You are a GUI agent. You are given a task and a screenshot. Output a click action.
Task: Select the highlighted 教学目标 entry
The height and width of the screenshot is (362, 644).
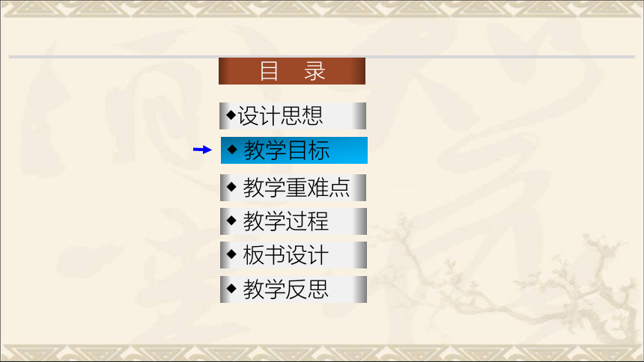[294, 150]
